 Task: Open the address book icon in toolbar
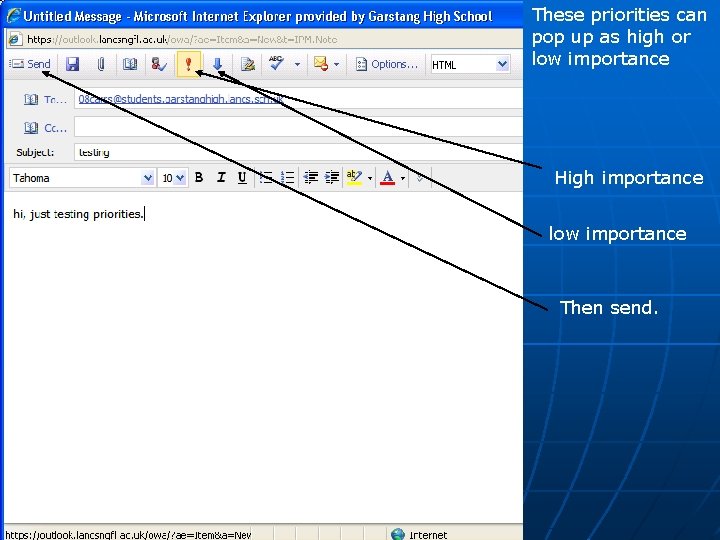130,64
